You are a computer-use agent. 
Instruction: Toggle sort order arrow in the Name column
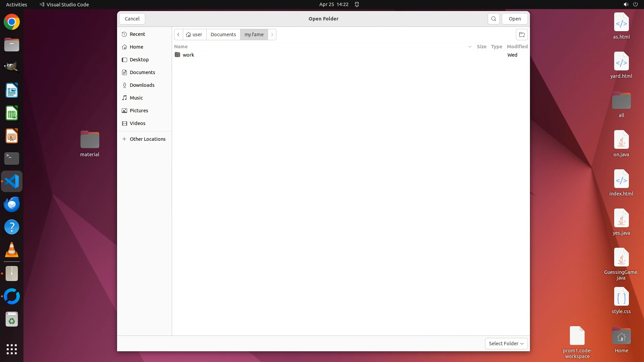point(470,47)
